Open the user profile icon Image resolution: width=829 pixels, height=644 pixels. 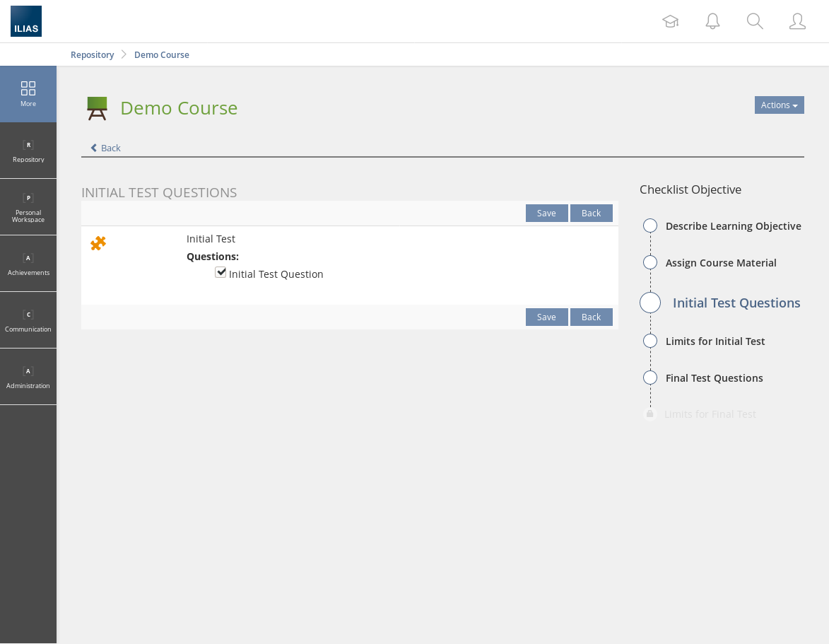797,21
